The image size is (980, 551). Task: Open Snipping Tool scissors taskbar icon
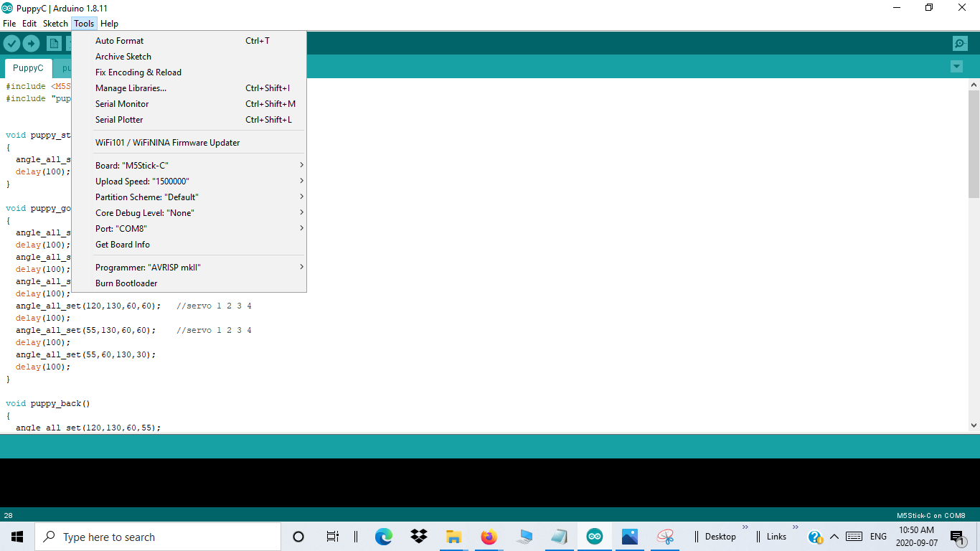pos(665,537)
